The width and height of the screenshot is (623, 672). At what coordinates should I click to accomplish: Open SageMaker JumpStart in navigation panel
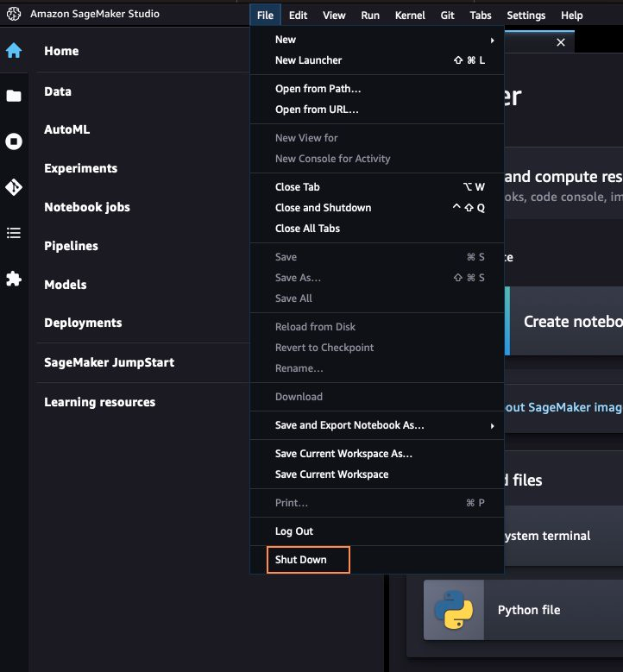[x=110, y=362]
